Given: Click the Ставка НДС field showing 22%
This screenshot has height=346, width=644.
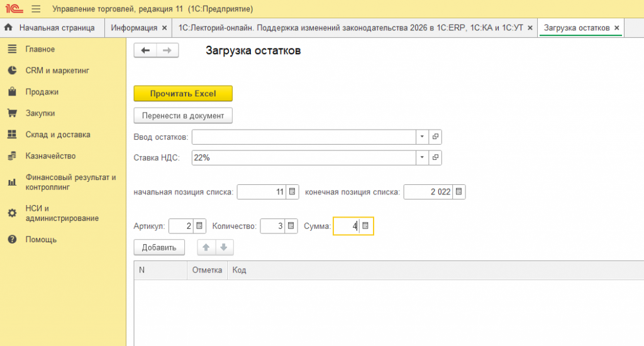Looking at the screenshot, I should tap(304, 158).
